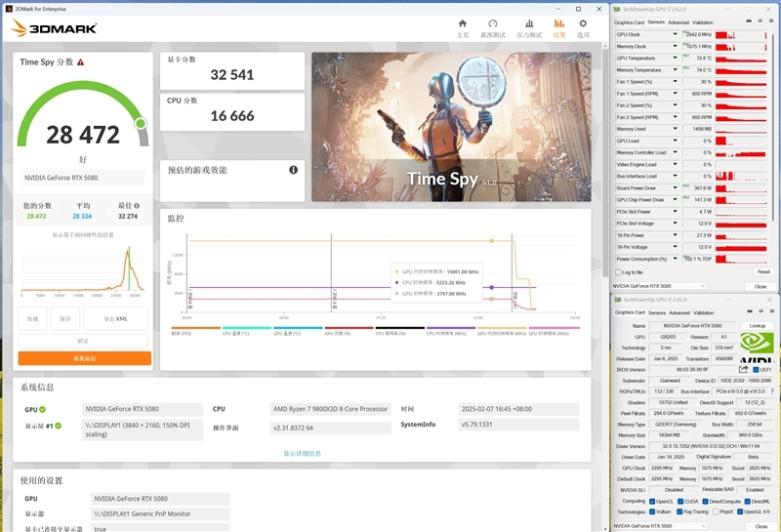Click the 帧率 (FPS) orange legend swatch
The width and height of the screenshot is (781, 532).
[x=195, y=328]
